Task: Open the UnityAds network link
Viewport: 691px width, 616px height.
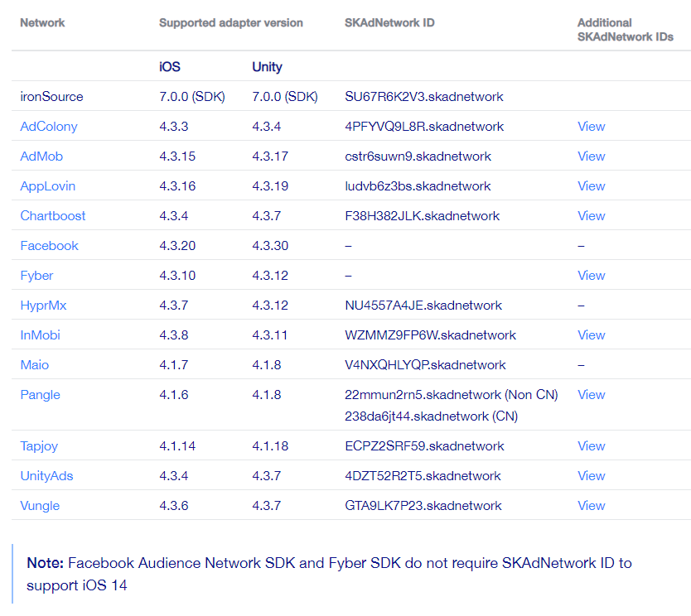Action: click(46, 476)
